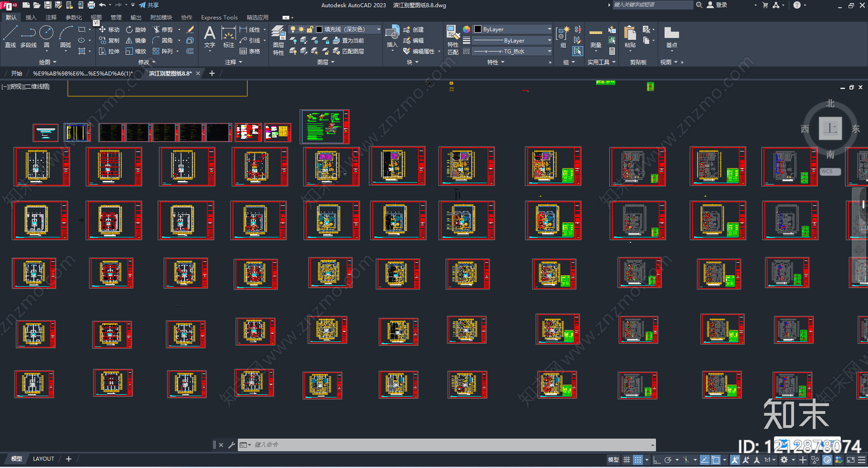This screenshot has height=468, width=868.
Task: Toggle object snap in status bar
Action: [716, 460]
